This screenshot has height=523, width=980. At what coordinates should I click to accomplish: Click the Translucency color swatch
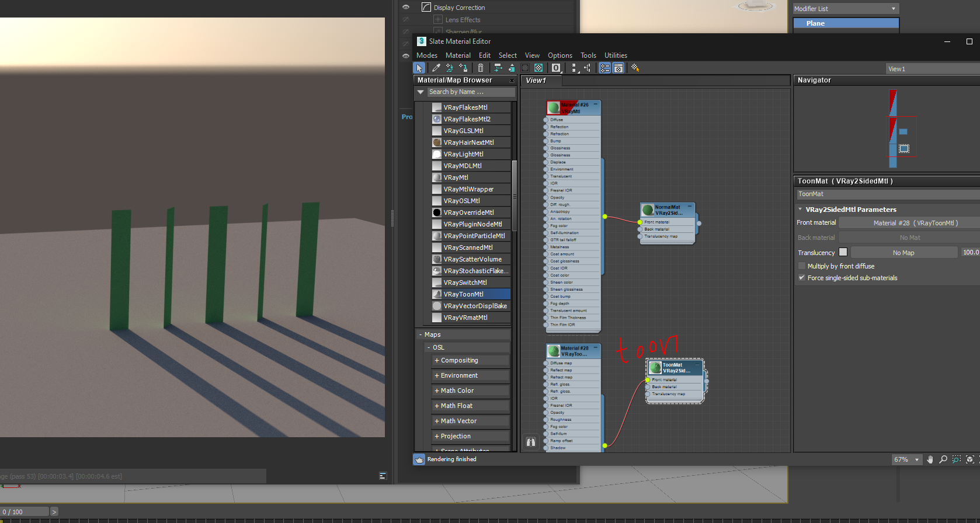pos(843,252)
